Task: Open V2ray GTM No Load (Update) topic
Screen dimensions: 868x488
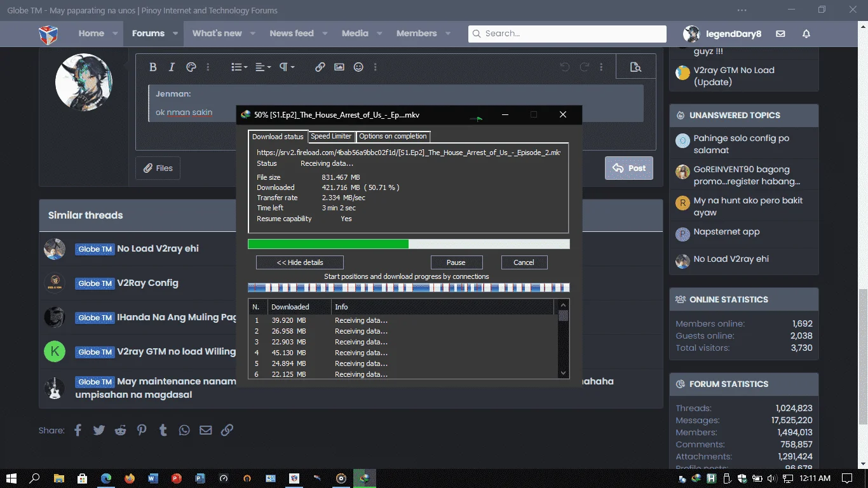Action: click(734, 76)
